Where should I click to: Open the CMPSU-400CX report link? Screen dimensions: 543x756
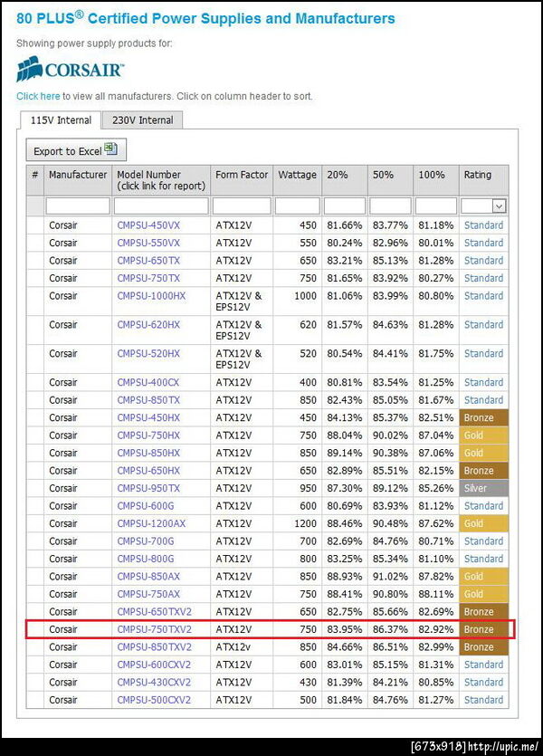click(148, 382)
